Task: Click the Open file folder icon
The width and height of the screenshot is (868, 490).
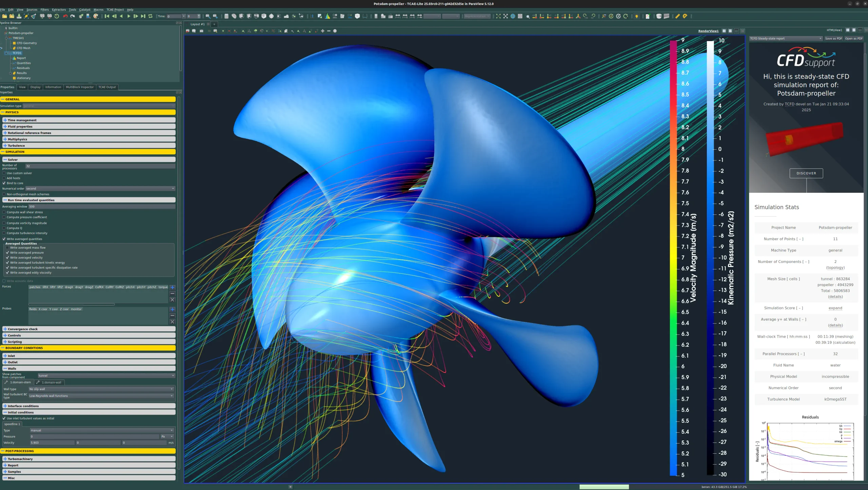Action: click(4, 16)
